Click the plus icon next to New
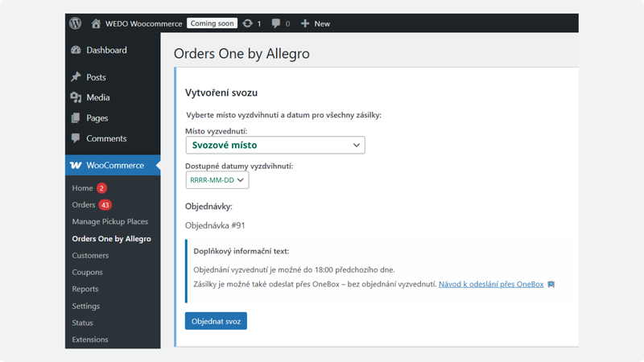 (x=305, y=23)
